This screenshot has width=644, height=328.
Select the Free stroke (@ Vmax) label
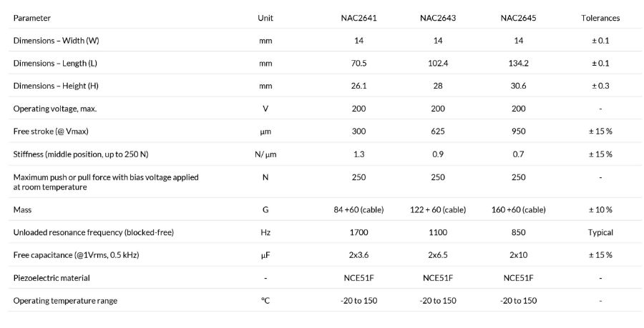coord(51,131)
